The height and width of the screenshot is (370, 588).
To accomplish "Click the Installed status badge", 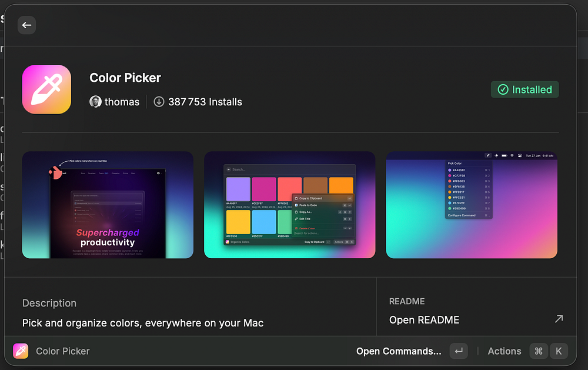I will point(524,89).
